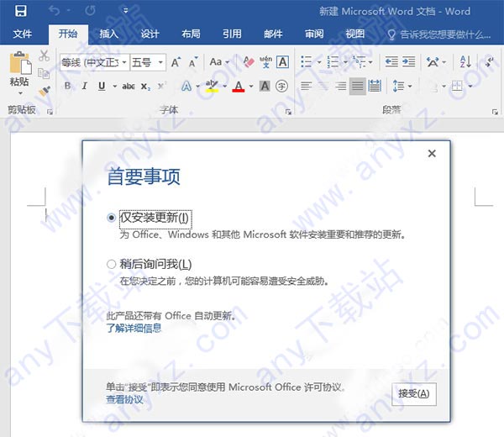Switch to the 设计 ribbon tab
The image size is (504, 437).
(x=150, y=34)
